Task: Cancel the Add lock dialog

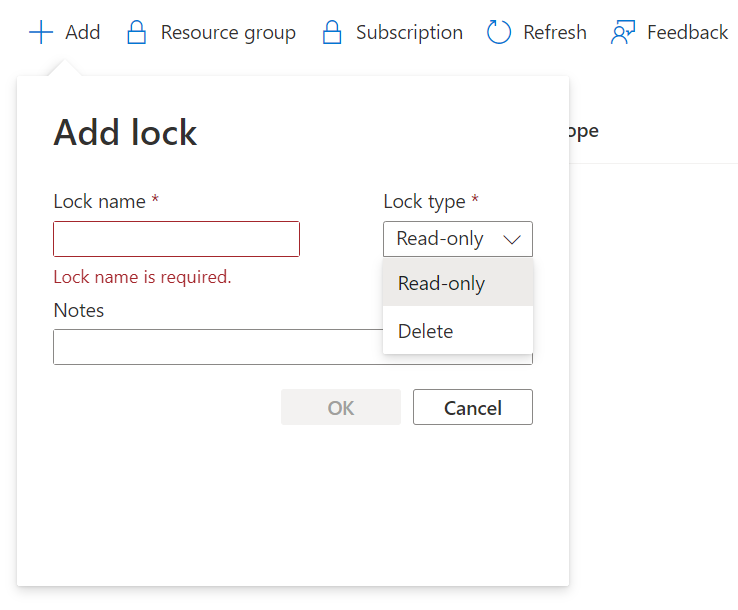Action: pos(473,407)
